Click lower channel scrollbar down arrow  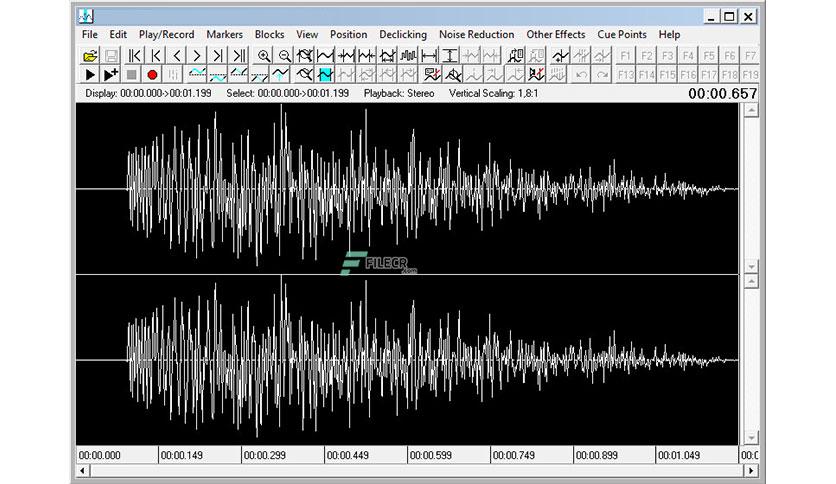(751, 438)
